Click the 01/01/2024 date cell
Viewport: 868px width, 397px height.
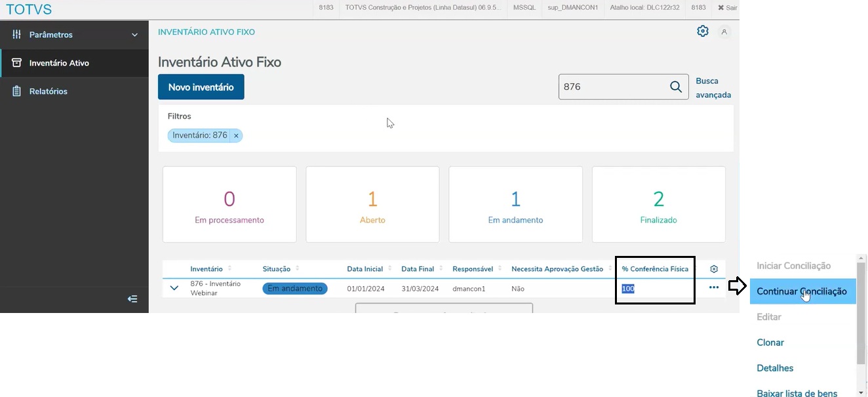(x=365, y=289)
